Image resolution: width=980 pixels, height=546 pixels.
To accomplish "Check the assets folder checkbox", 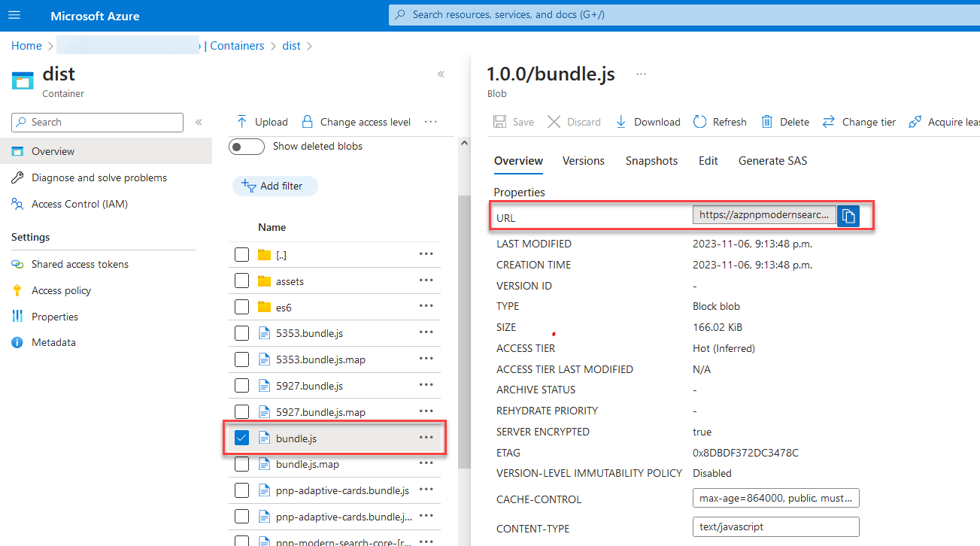I will [x=241, y=281].
